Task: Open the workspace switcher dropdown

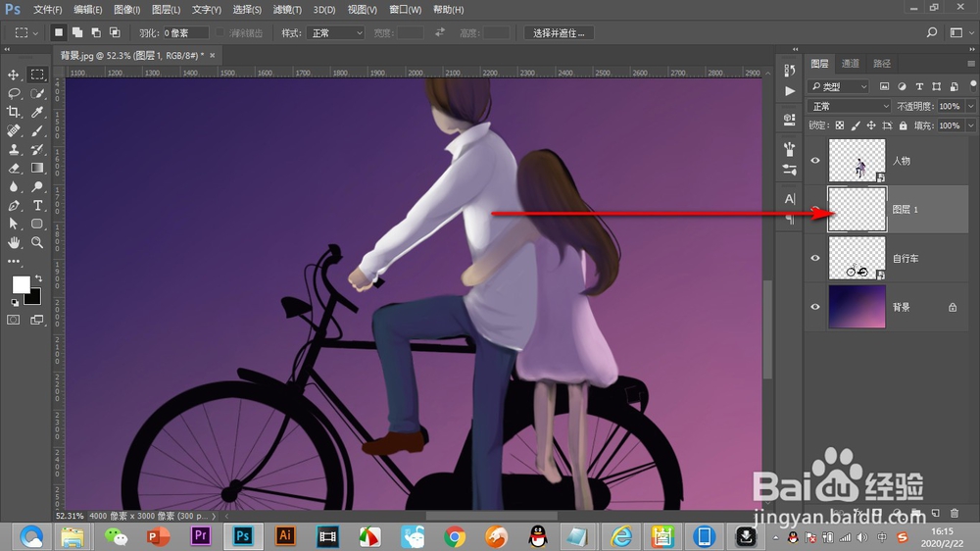Action: pyautogui.click(x=960, y=32)
